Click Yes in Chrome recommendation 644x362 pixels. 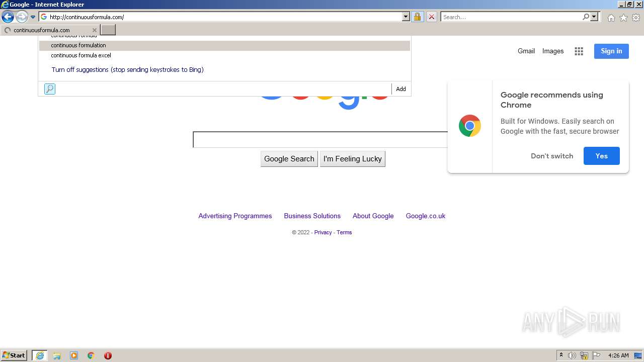(x=602, y=156)
